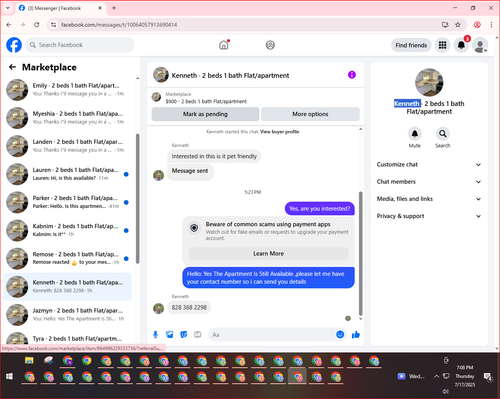This screenshot has height=399, width=500.
Task: Open Windows Start button
Action: [9, 377]
